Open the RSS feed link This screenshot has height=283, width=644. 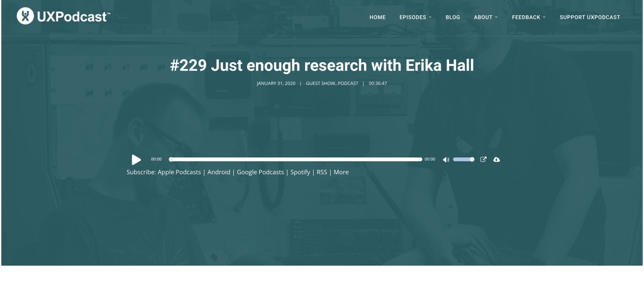[321, 172]
